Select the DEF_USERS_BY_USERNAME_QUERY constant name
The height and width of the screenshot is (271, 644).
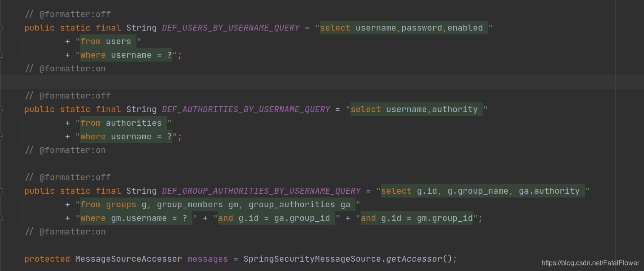tap(231, 28)
